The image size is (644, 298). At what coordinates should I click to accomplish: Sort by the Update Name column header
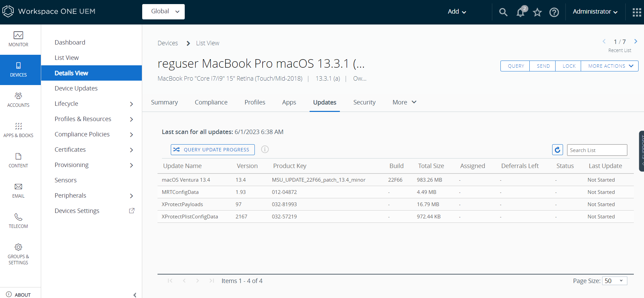point(182,166)
